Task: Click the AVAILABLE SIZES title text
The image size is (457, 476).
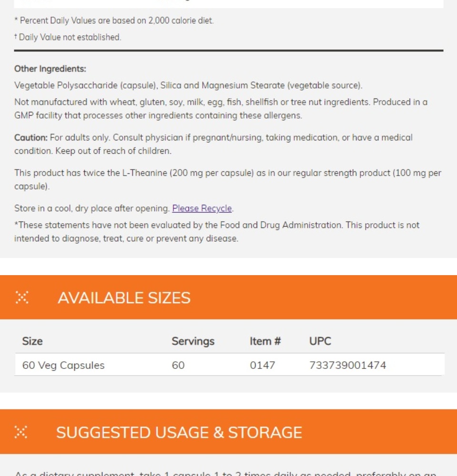Action: pyautogui.click(x=124, y=297)
